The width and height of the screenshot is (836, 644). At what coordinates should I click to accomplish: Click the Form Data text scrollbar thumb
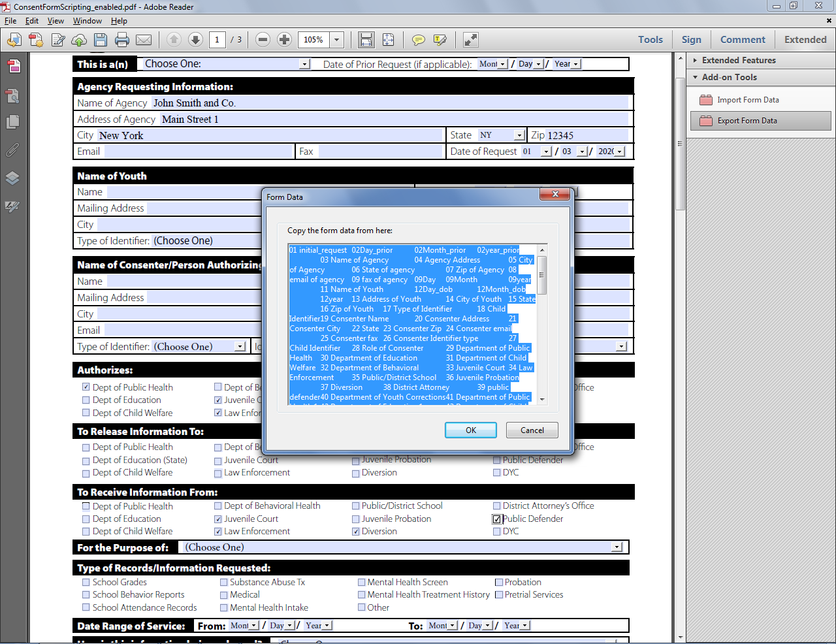pos(541,275)
